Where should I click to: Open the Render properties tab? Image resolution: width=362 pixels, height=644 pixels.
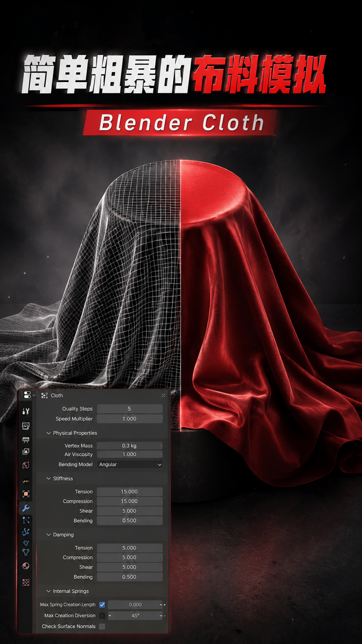(26, 426)
